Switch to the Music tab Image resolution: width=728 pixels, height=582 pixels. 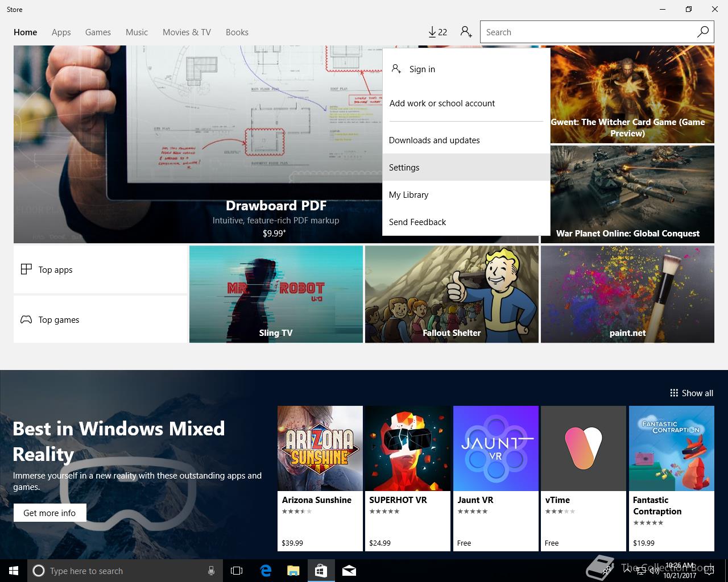click(x=136, y=32)
